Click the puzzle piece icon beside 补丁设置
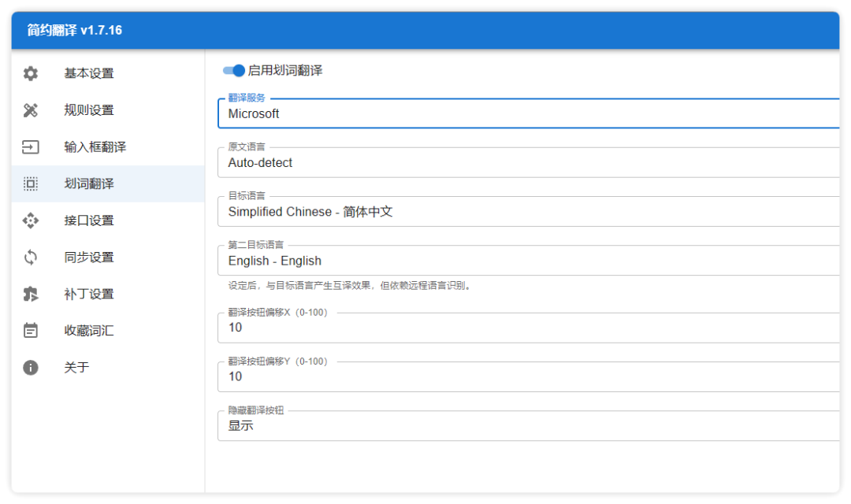The width and height of the screenshot is (851, 504). coord(31,294)
